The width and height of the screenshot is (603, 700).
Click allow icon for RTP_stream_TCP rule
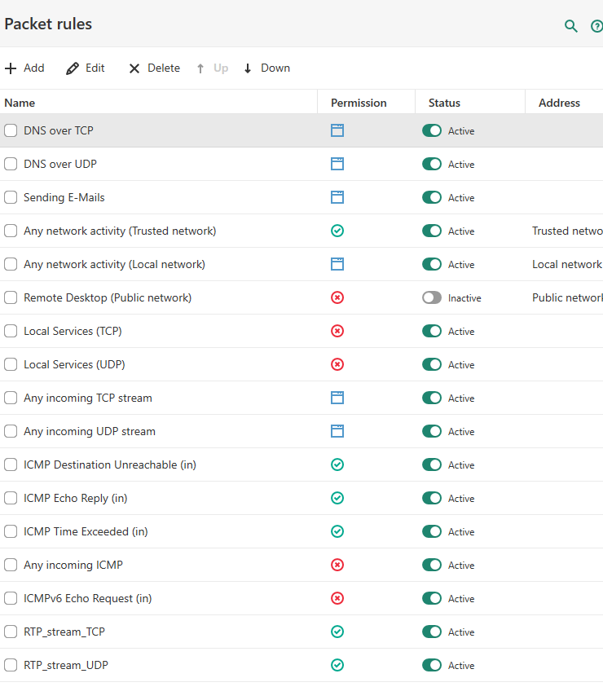click(337, 632)
